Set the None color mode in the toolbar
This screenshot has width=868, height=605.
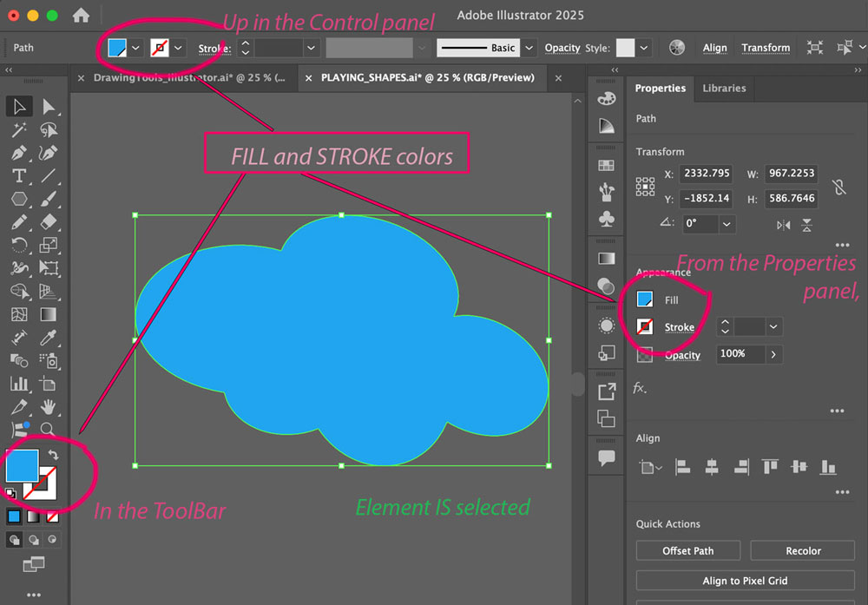pyautogui.click(x=53, y=516)
